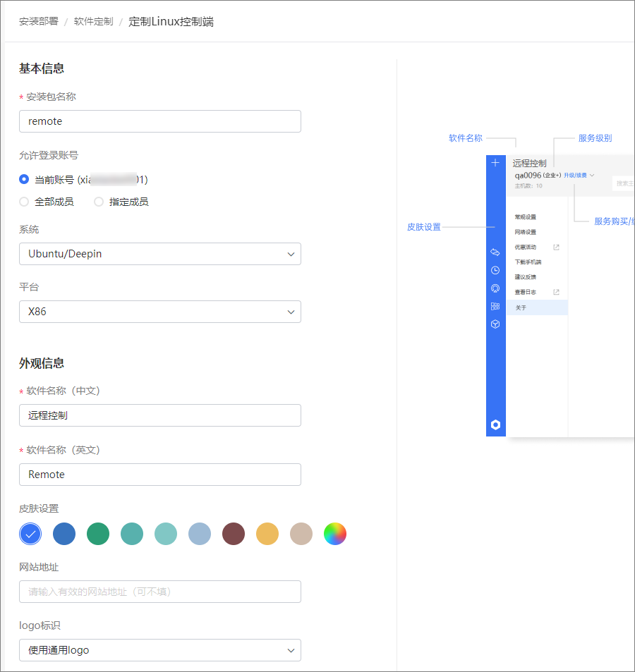Click the plus icon in the preview sidebar

(x=495, y=163)
